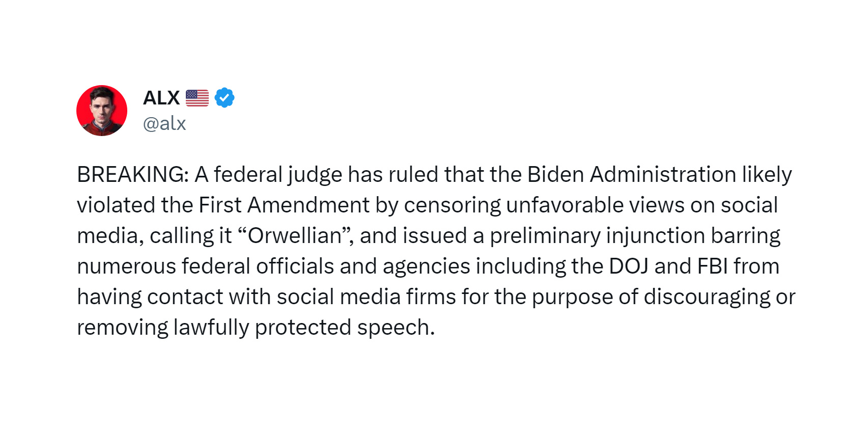Image resolution: width=868 pixels, height=430 pixels.
Task: Click the American flag emoji beside ALX
Action: [197, 98]
